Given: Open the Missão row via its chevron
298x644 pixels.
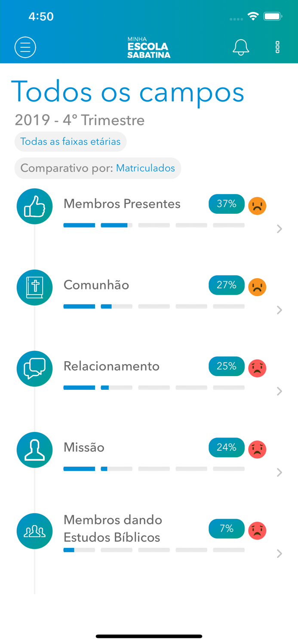Looking at the screenshot, I should [280, 472].
